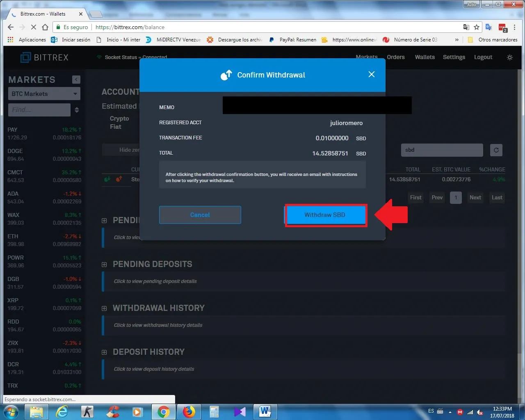Viewport: 525px width, 420px height.
Task: Open the Orders menu
Action: coord(396,57)
